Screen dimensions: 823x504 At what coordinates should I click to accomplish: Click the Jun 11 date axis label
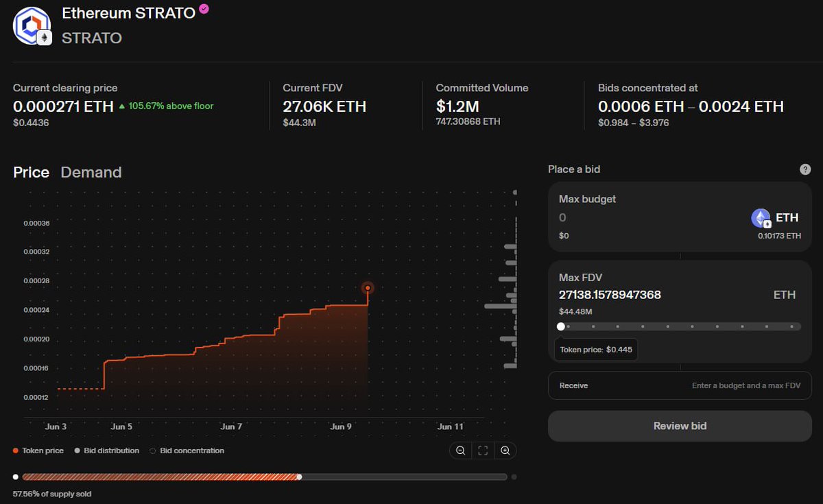point(451,427)
